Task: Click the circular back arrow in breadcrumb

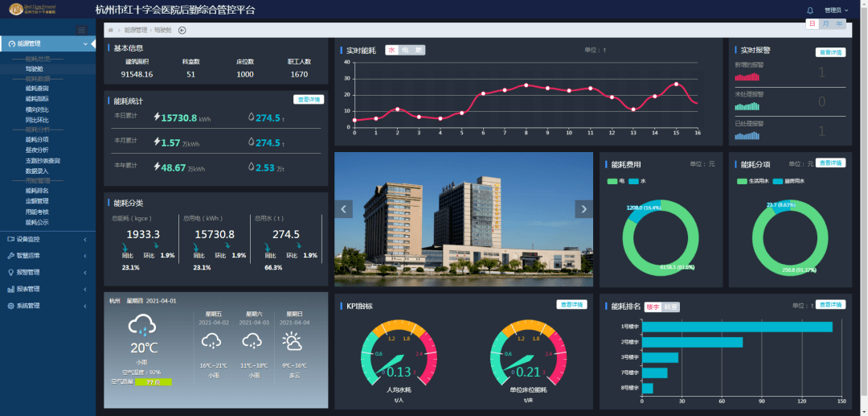Action: point(182,30)
